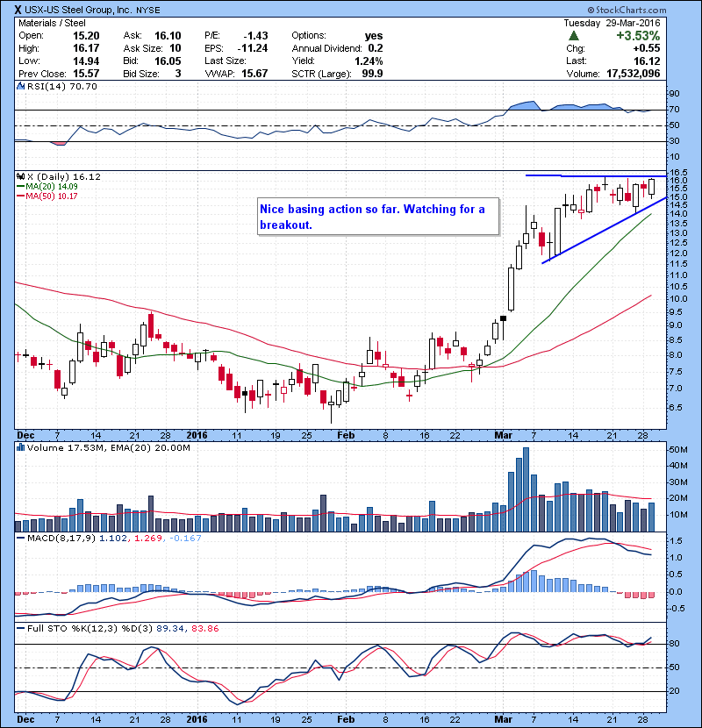Click the -0.5 label on MACD axis
Screen dimensions: 702x728
click(677, 609)
